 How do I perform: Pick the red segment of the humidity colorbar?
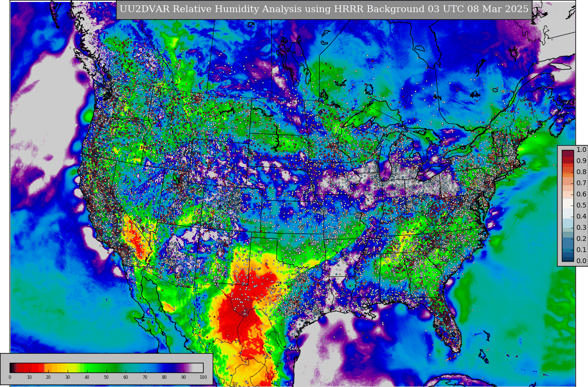[30, 368]
